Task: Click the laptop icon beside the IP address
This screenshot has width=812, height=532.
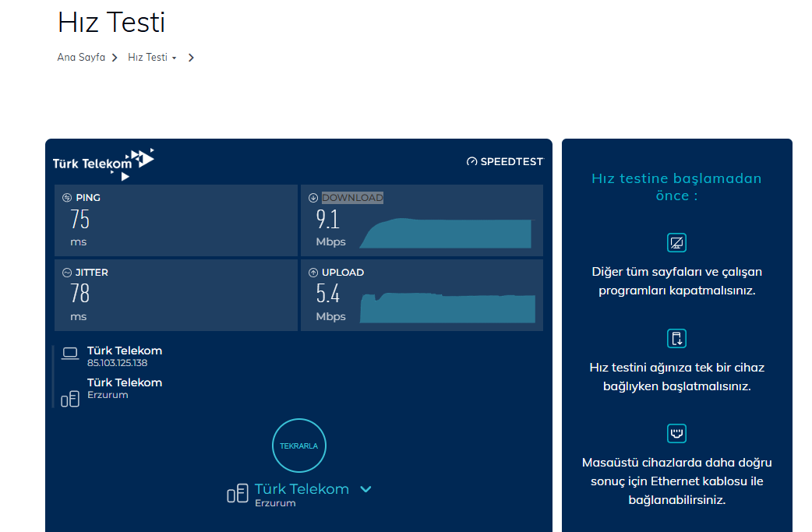Action: click(x=70, y=354)
